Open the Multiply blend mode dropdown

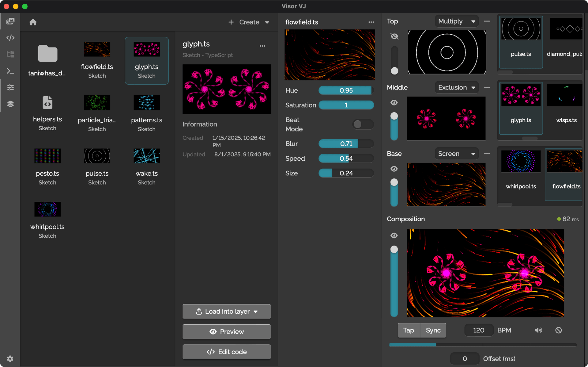click(x=456, y=21)
